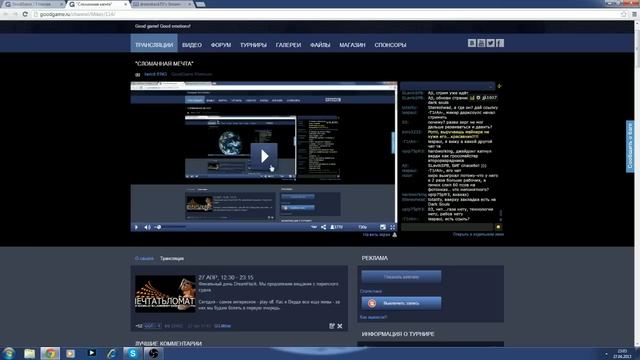This screenshot has width=640, height=360.
Task: Mute the stream with the speaker icon
Action: (x=147, y=227)
